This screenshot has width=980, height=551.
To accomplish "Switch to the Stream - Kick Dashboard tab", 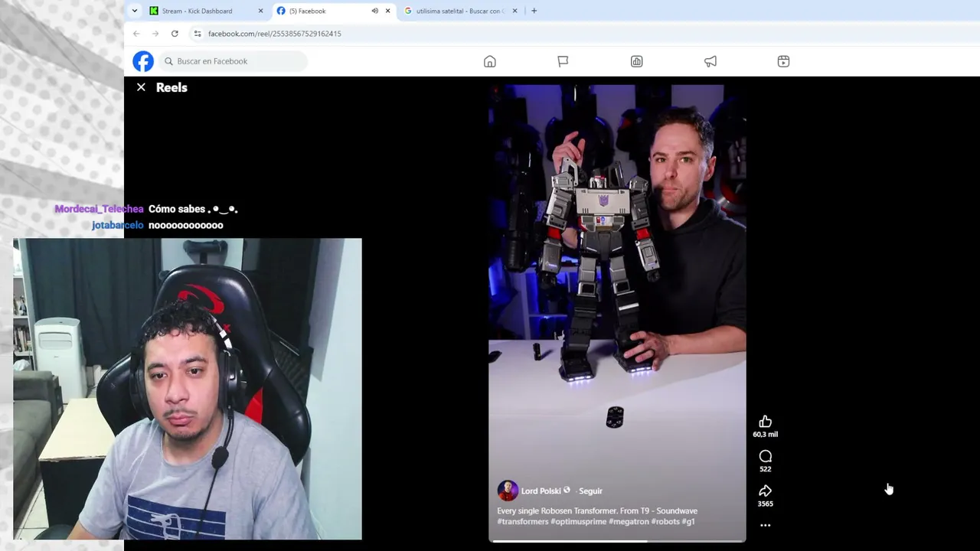I will click(207, 11).
